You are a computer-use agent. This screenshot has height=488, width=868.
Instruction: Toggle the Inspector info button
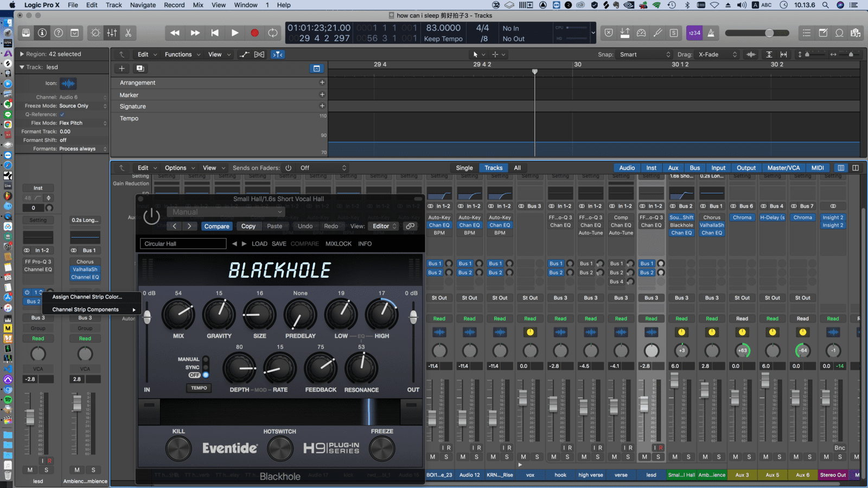[42, 33]
